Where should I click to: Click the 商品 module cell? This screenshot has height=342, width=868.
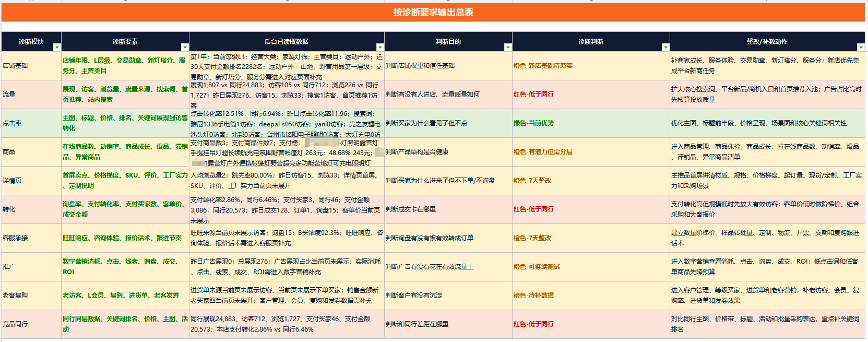(31, 152)
